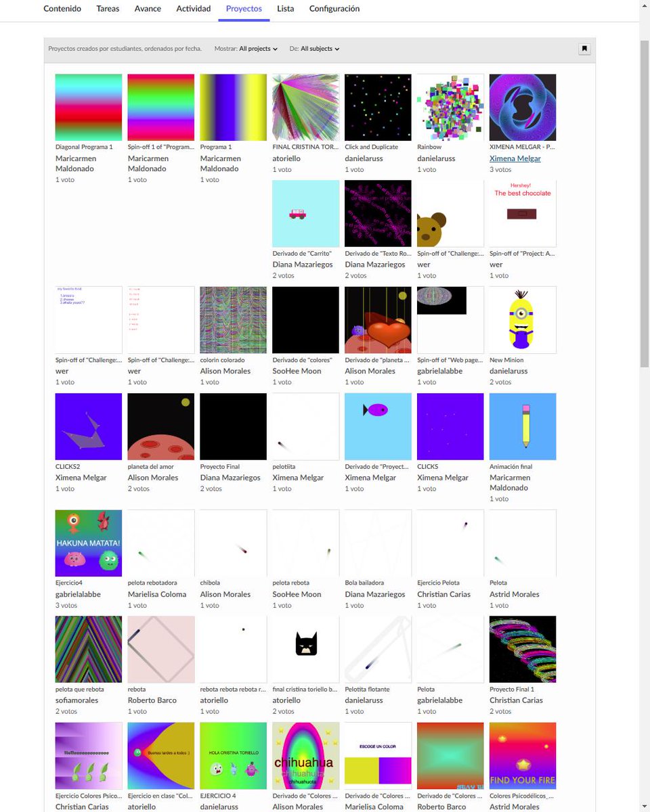Expand the All projects dropdown
The width and height of the screenshot is (650, 812).
pyautogui.click(x=258, y=49)
